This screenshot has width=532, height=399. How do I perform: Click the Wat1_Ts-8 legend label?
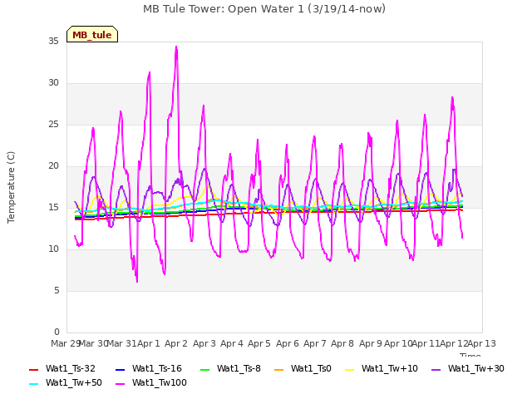239,368
